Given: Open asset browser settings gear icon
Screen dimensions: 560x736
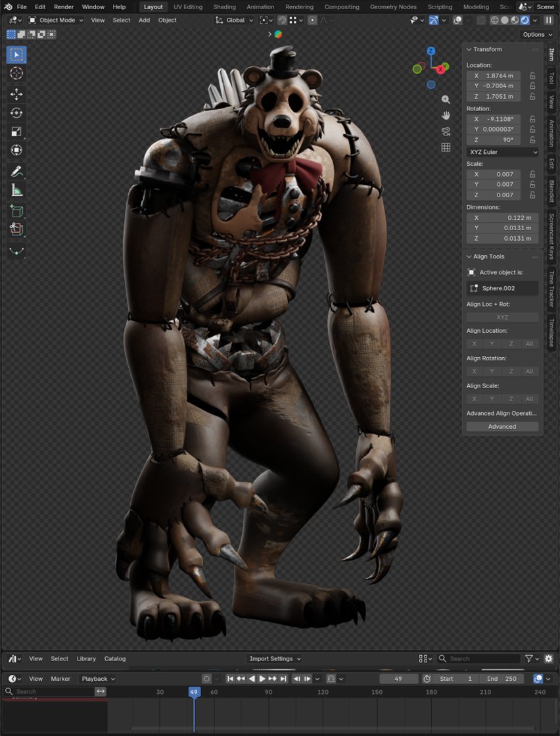Looking at the screenshot, I should [548, 658].
